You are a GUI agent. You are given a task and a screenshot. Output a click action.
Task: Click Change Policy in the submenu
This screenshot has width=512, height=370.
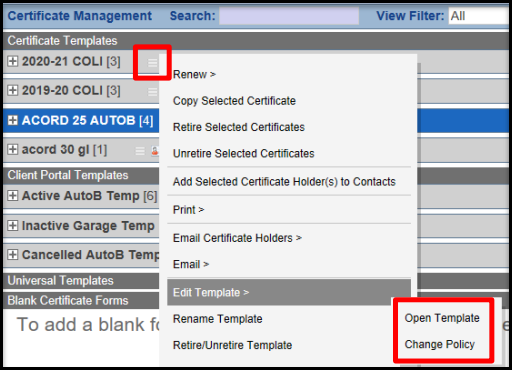click(x=440, y=344)
